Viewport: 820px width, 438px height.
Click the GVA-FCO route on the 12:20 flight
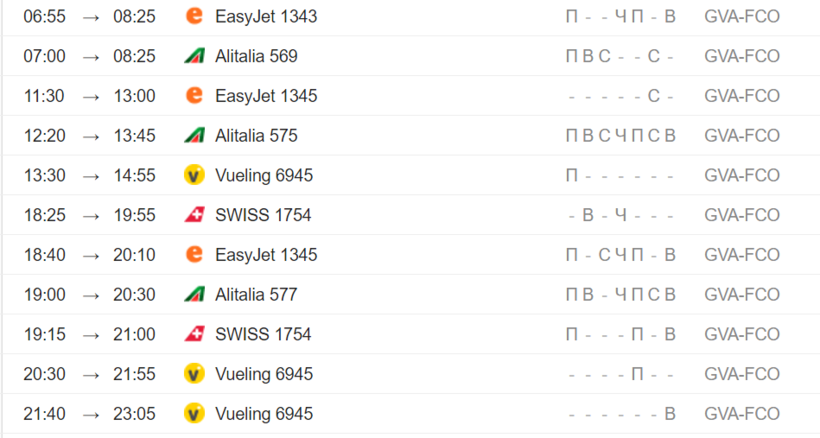742,135
